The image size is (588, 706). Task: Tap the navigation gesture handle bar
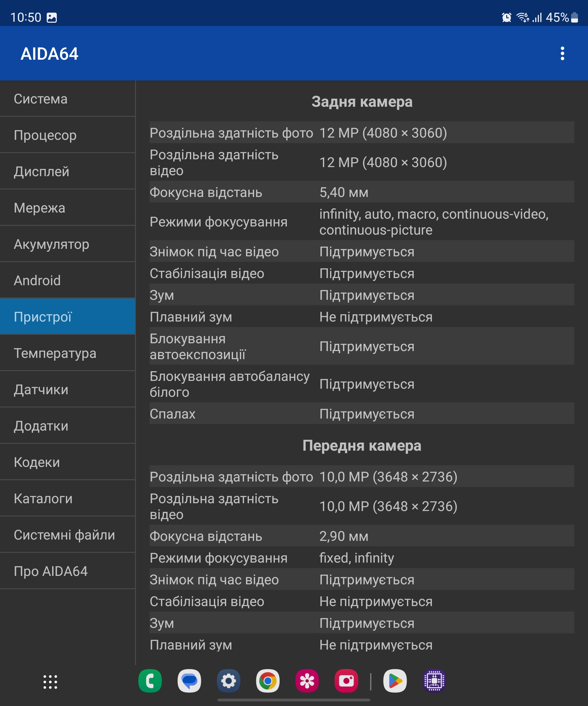point(294,700)
